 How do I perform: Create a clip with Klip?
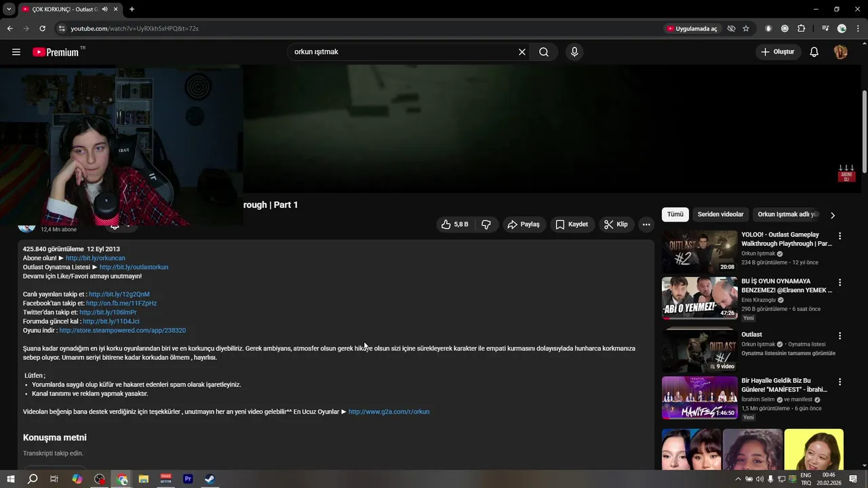coord(616,224)
